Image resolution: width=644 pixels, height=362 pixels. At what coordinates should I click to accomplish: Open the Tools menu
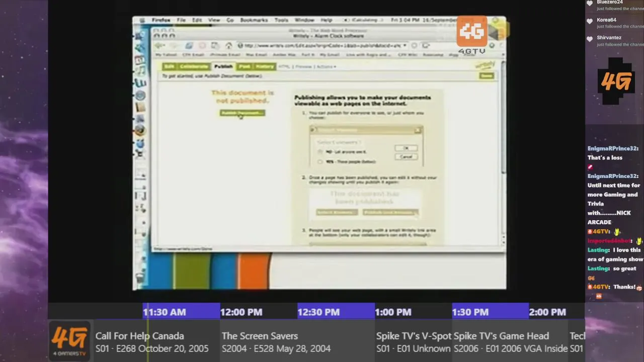281,20
